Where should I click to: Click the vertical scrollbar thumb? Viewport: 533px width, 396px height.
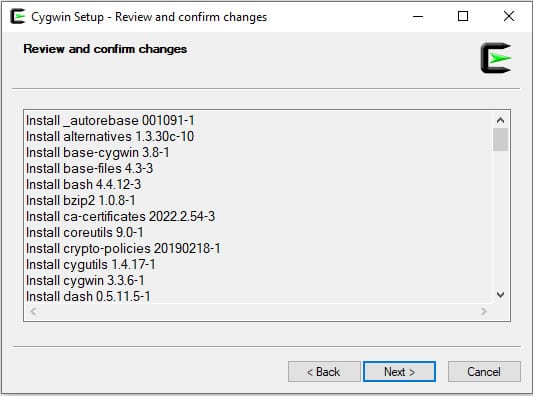coord(500,139)
